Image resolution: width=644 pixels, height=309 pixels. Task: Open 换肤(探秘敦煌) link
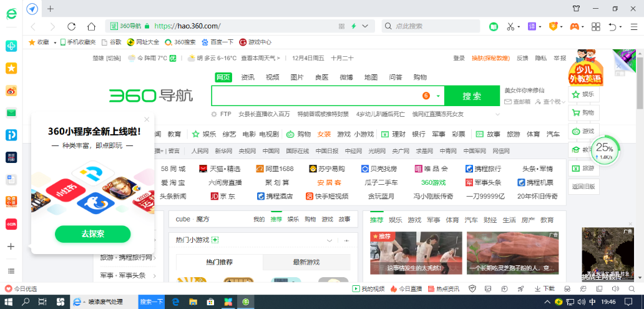[491, 58]
